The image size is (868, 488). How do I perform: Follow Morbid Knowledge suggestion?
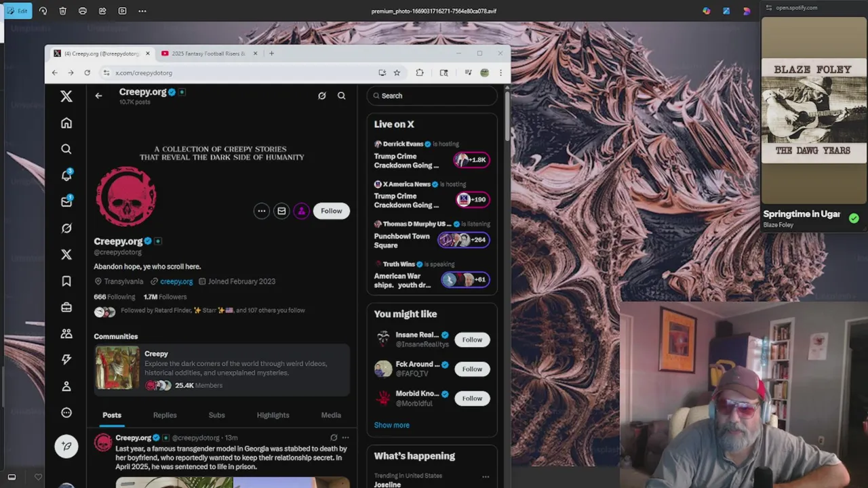(x=472, y=399)
